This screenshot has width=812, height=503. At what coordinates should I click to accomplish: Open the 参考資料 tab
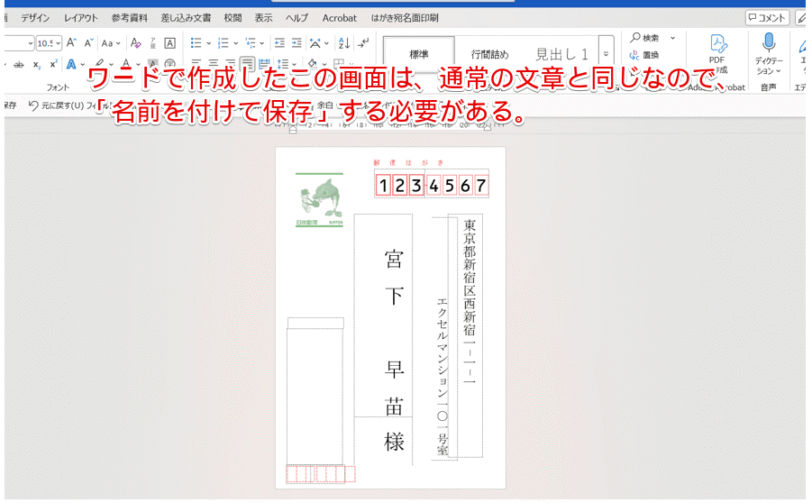pos(129,18)
